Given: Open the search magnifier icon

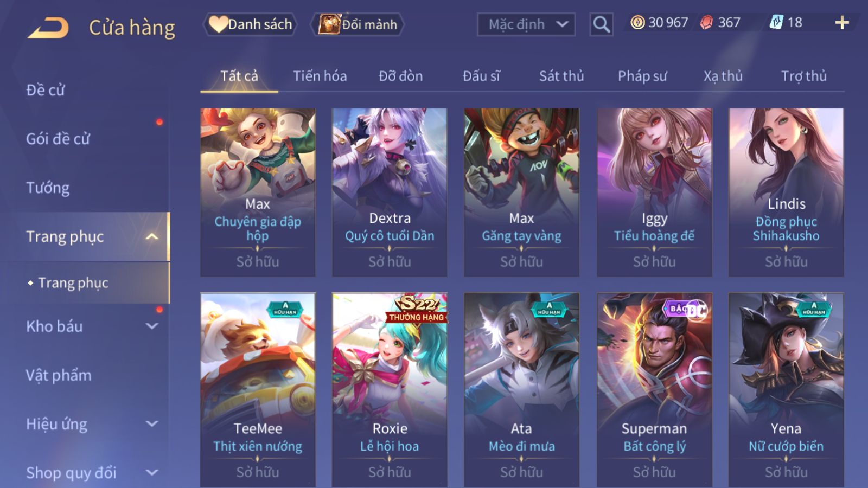Looking at the screenshot, I should (601, 24).
